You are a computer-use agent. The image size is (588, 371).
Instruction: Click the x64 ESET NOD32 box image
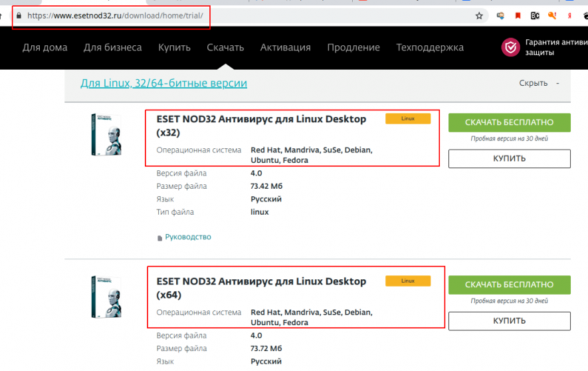click(x=106, y=299)
